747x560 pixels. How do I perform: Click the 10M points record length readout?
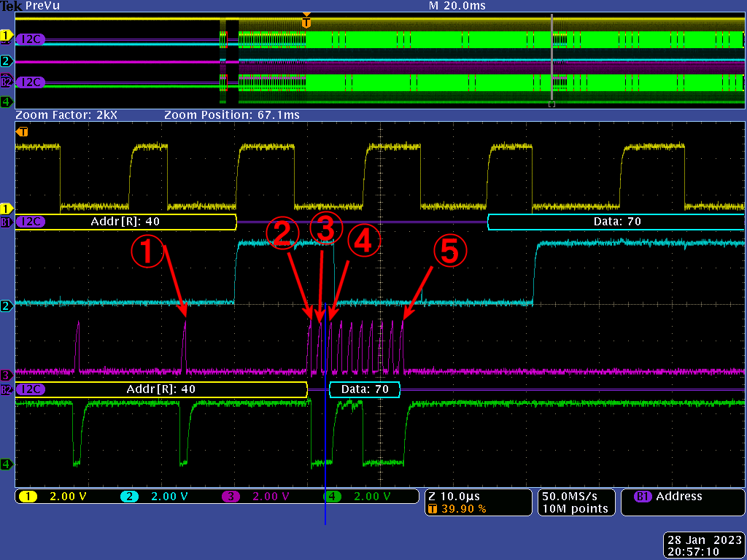coord(575,509)
